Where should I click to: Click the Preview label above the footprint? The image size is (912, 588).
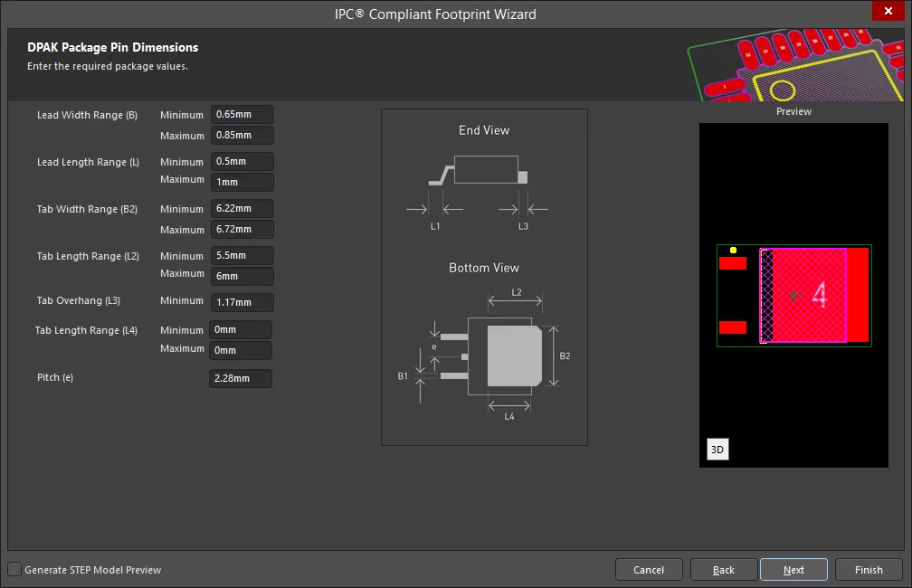tap(793, 111)
